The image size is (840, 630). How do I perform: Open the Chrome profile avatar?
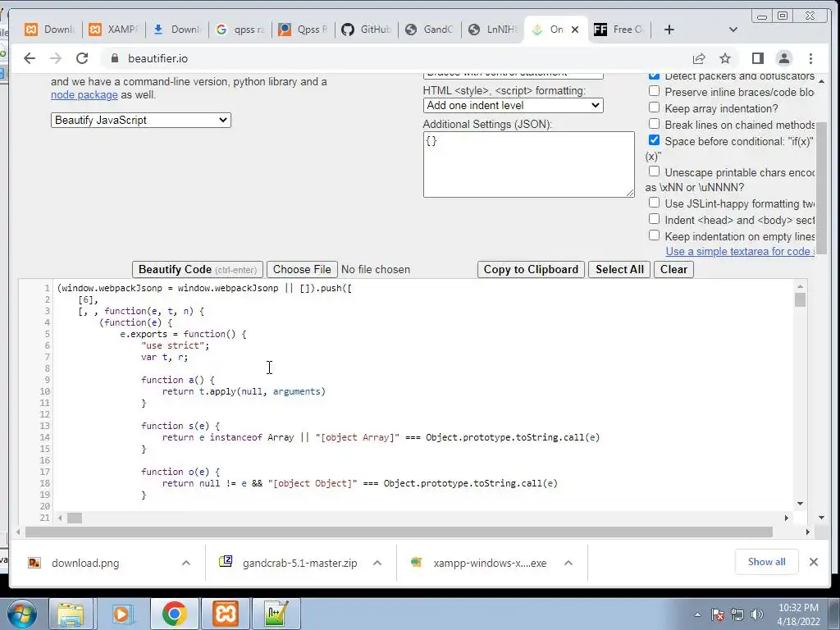tap(784, 58)
